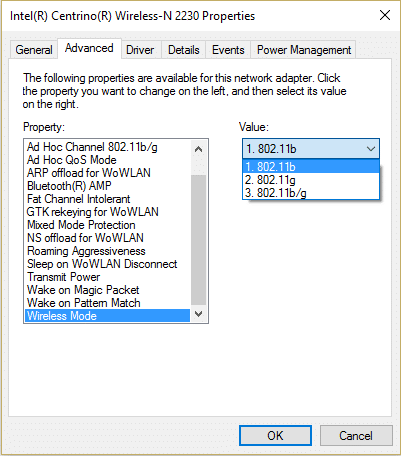This screenshot has width=401, height=456.
Task: Click the property list scroll down arrow
Action: (198, 314)
